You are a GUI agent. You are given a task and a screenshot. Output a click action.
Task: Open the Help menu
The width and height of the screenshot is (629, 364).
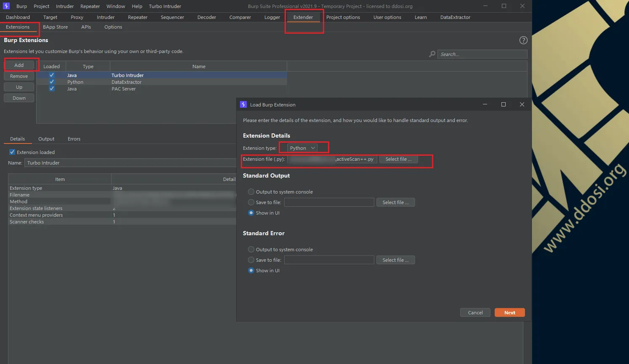tap(137, 6)
